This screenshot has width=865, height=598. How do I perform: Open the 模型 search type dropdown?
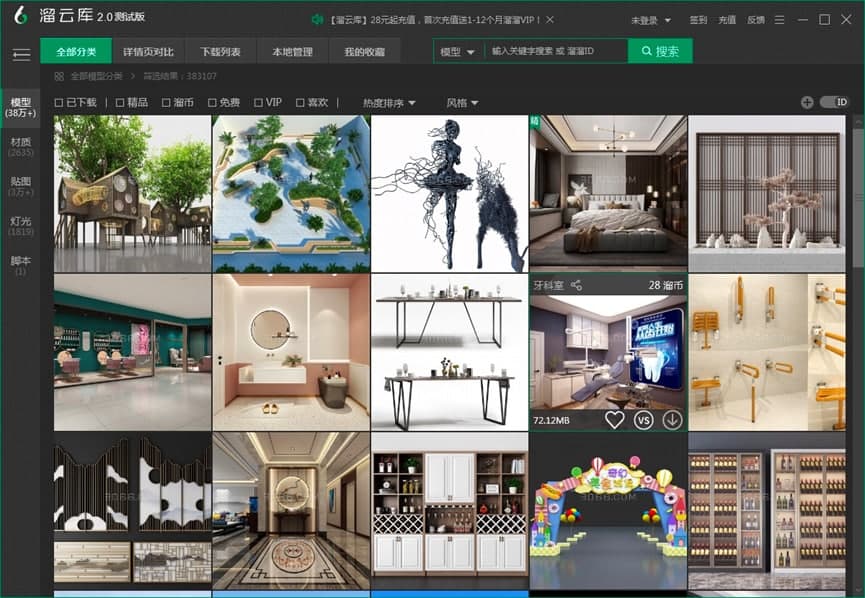pyautogui.click(x=457, y=52)
